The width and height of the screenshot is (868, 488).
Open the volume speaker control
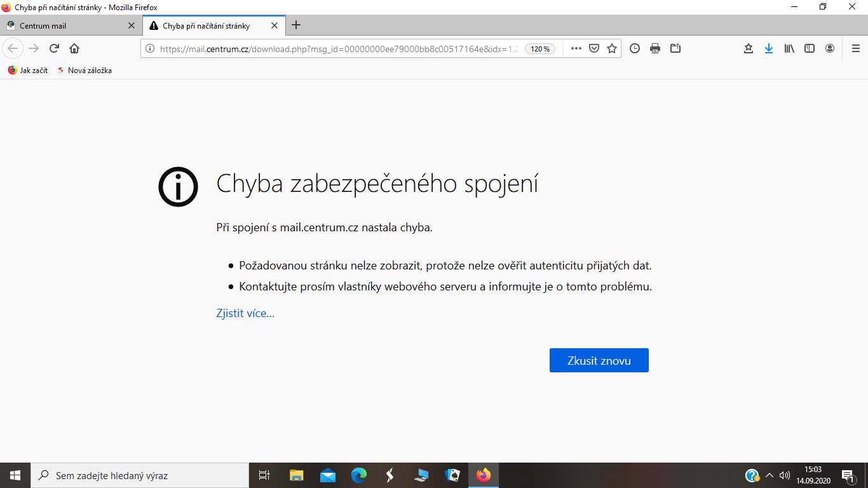click(x=785, y=475)
